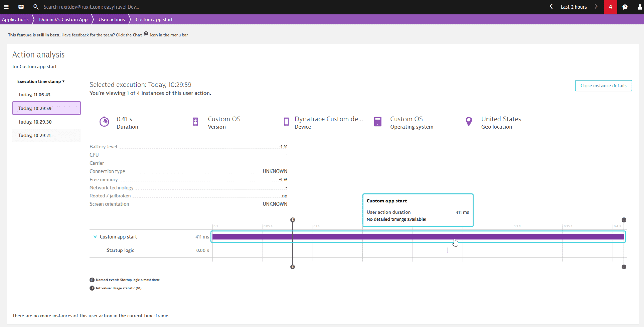Click Custom app start tooltip title
644x327 pixels.
(x=387, y=201)
